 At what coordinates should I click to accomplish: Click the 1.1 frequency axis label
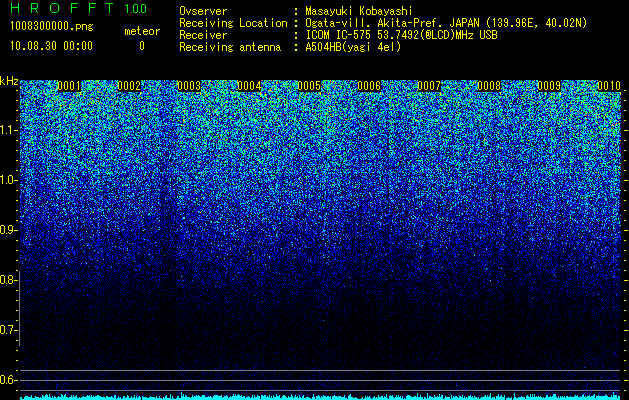click(x=9, y=130)
